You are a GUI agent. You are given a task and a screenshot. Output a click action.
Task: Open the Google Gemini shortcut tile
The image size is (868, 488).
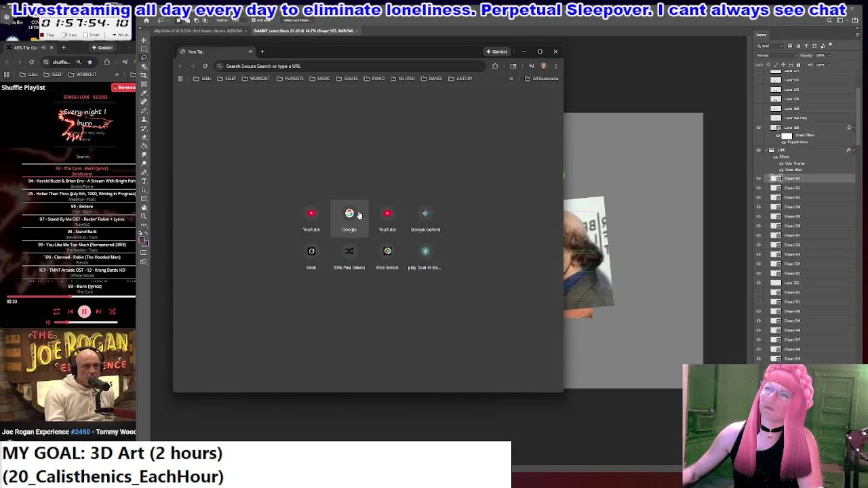(425, 219)
